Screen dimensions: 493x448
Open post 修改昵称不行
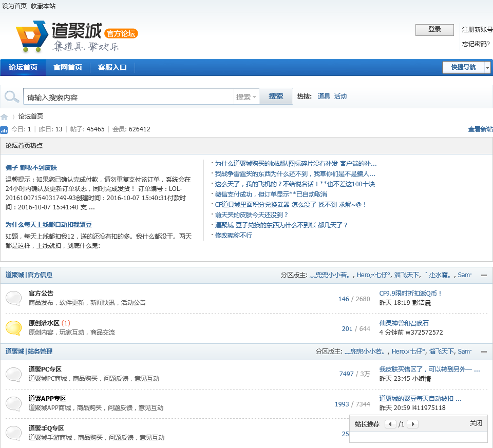[233, 236]
